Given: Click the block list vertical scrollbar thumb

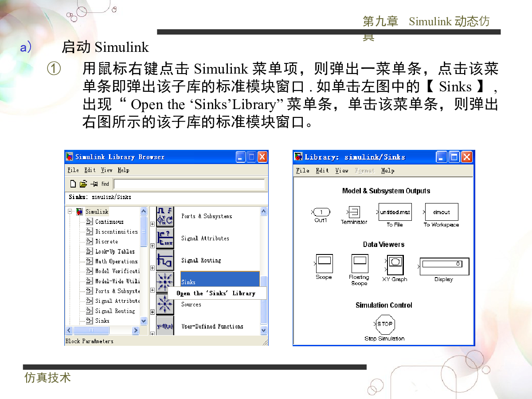Looking at the screenshot, I should point(264,300).
